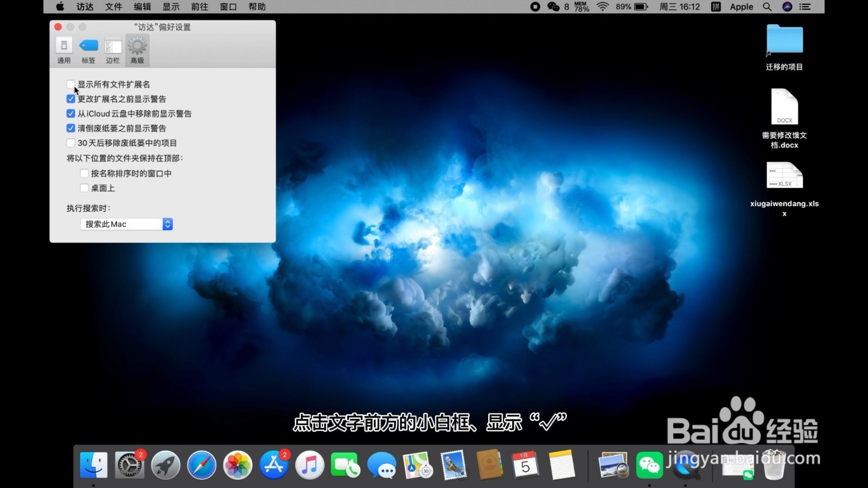Uncheck 从iCloud云盘中移除前显示警告
The image size is (868, 488).
pyautogui.click(x=71, y=113)
